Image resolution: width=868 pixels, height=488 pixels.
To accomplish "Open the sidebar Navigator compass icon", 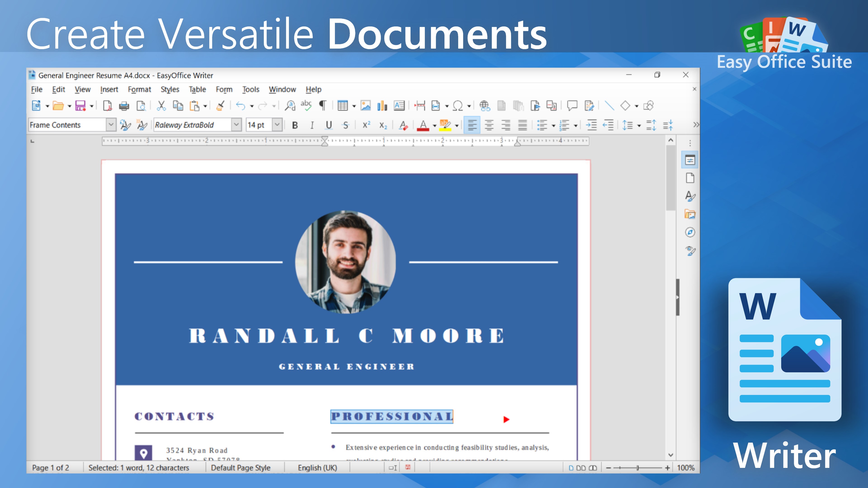I will (x=690, y=232).
